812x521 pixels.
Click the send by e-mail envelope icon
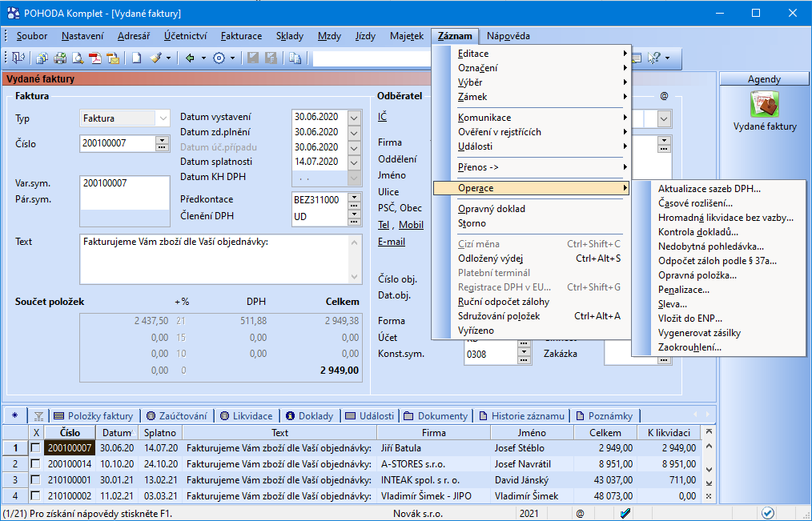(x=113, y=58)
